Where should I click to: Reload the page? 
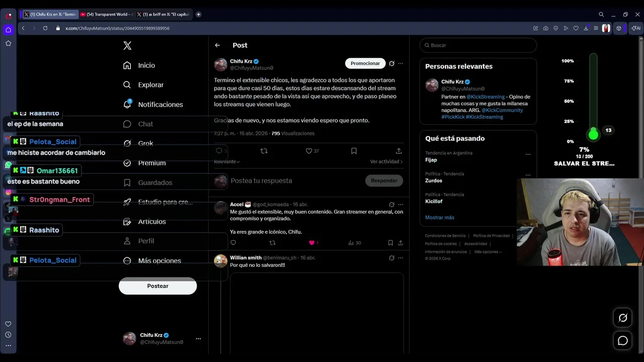pyautogui.click(x=45, y=28)
